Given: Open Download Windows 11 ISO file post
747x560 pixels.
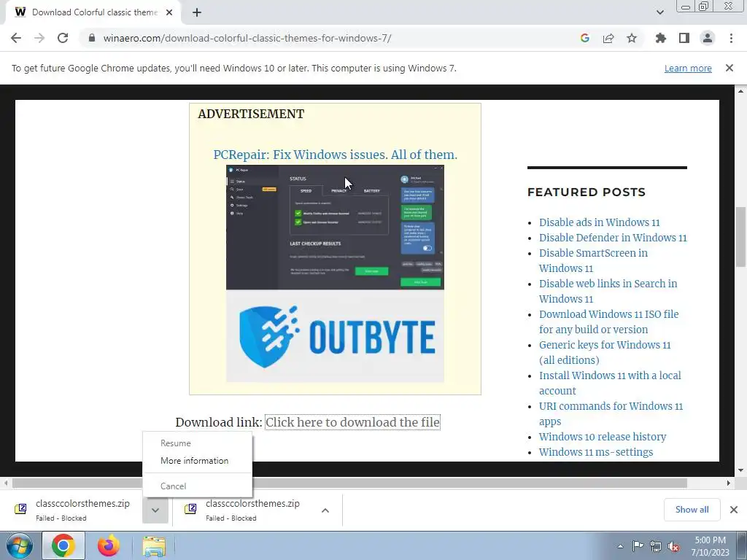Looking at the screenshot, I should 609,322.
